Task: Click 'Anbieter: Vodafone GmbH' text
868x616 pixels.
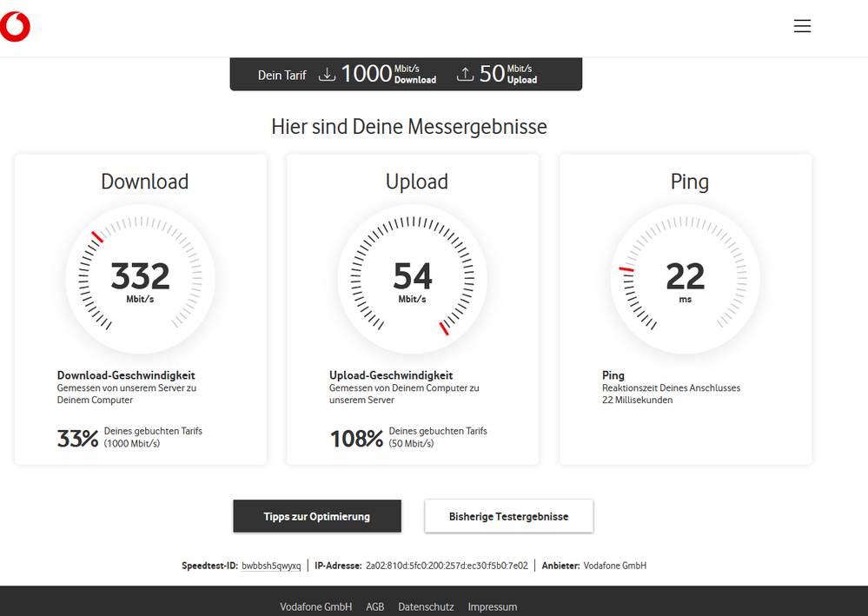Action: click(594, 566)
